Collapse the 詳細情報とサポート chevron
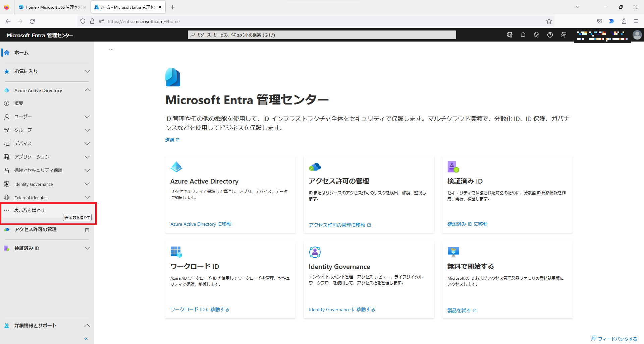This screenshot has width=644, height=344. 87,326
